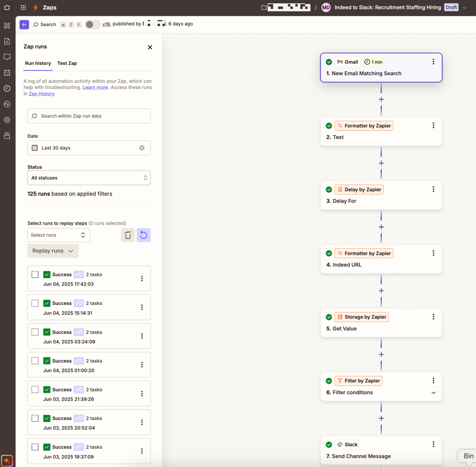Click the folder icon in top bar

tap(264, 7)
